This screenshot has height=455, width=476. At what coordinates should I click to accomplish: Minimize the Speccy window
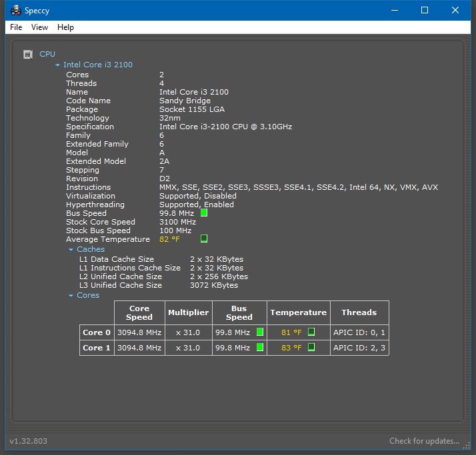point(395,10)
